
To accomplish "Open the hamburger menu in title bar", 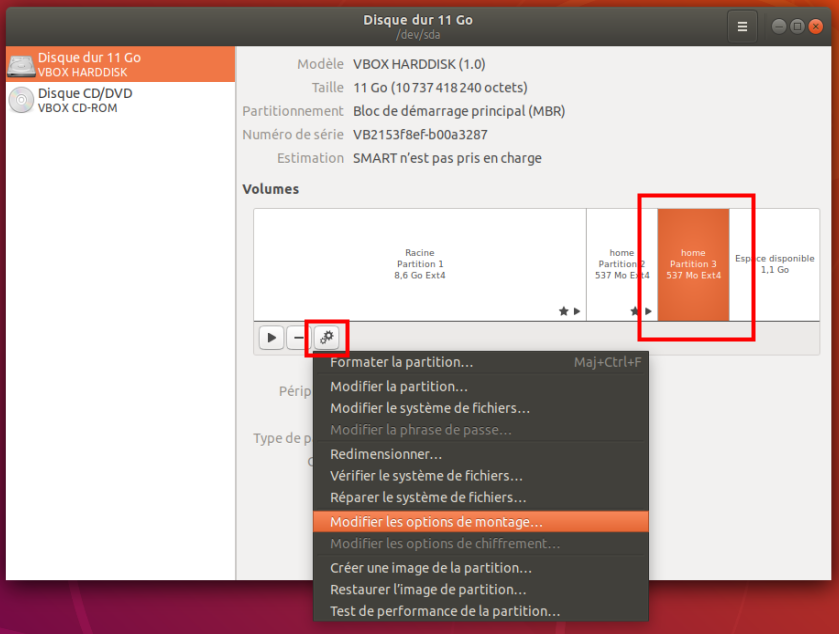I will pyautogui.click(x=742, y=27).
